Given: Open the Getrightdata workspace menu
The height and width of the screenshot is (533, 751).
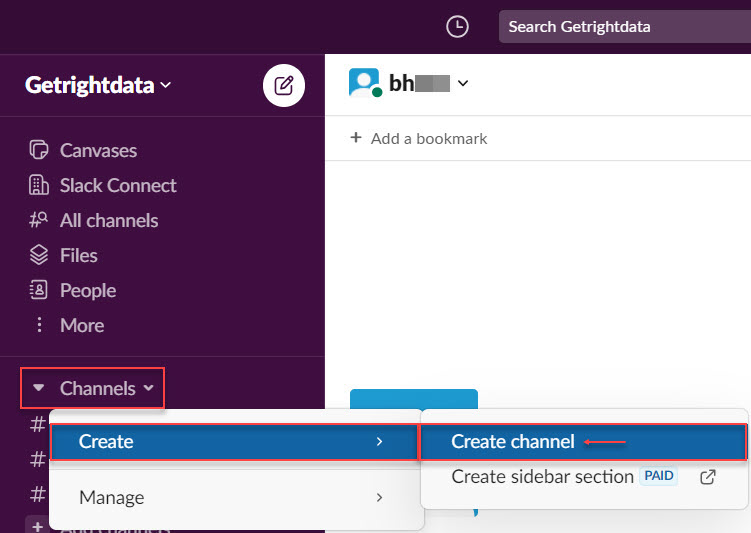Looking at the screenshot, I should click(98, 85).
